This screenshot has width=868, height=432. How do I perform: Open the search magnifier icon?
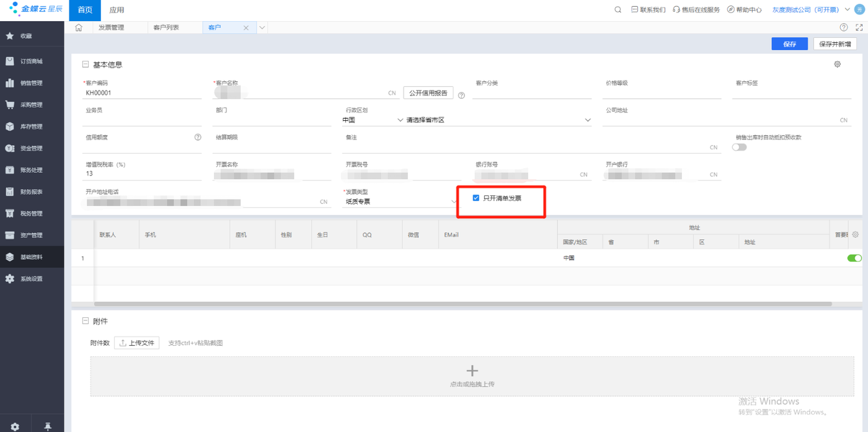(618, 10)
